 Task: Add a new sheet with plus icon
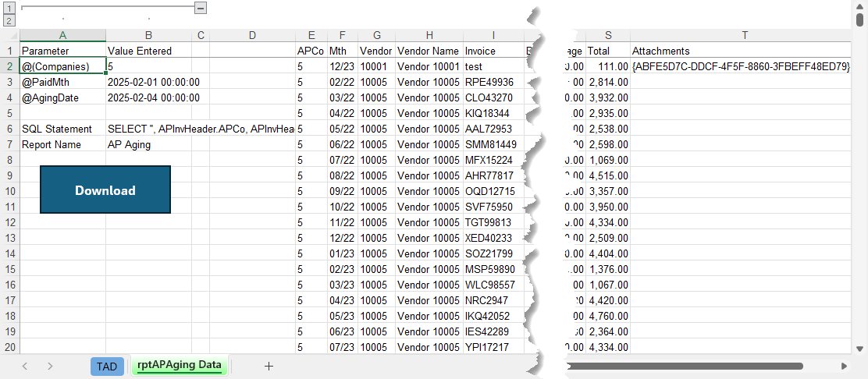(269, 367)
